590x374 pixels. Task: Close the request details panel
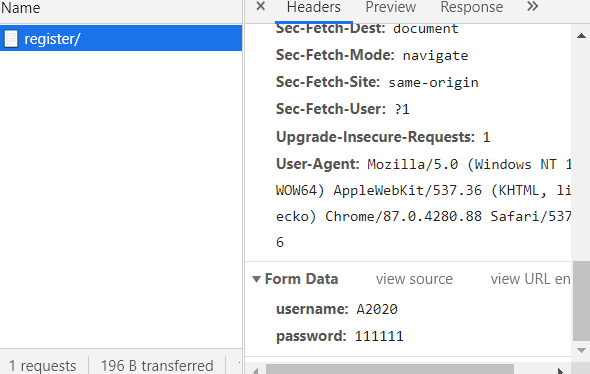pos(260,6)
